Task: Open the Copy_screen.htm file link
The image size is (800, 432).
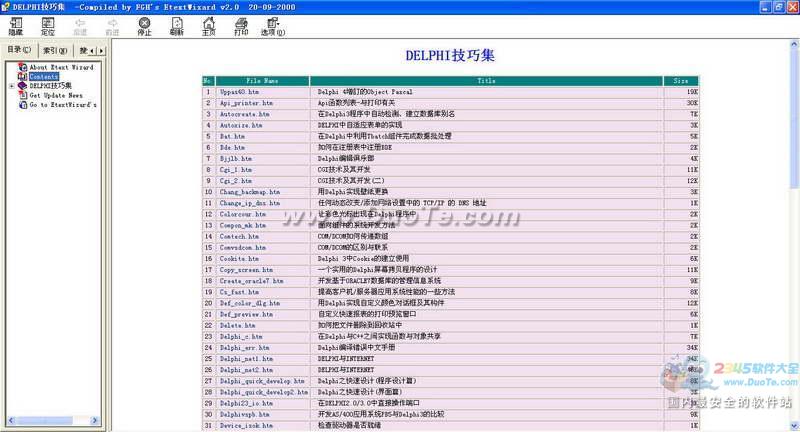Action: click(x=246, y=270)
